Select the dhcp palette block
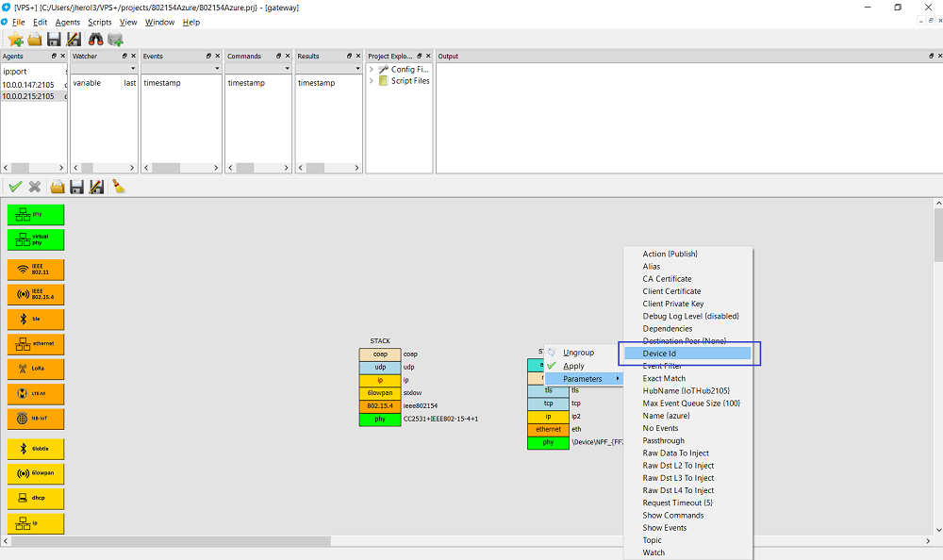 (x=36, y=498)
